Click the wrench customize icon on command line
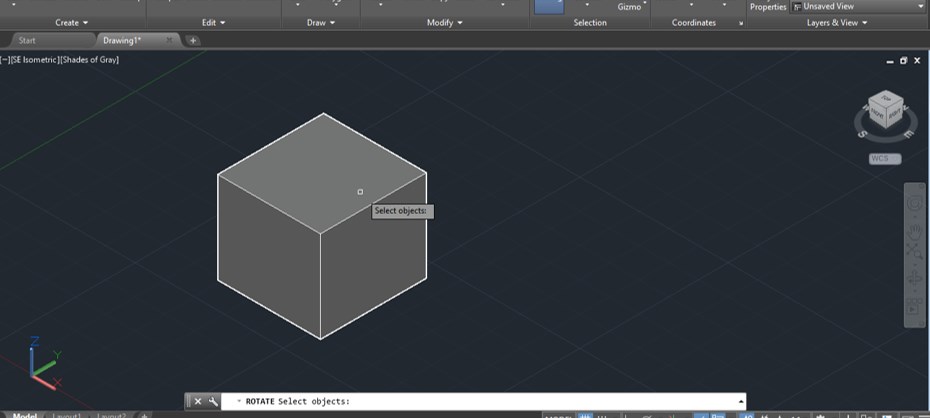 [213, 401]
